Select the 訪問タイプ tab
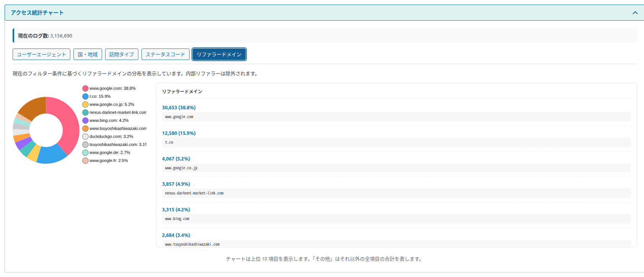 (x=122, y=54)
